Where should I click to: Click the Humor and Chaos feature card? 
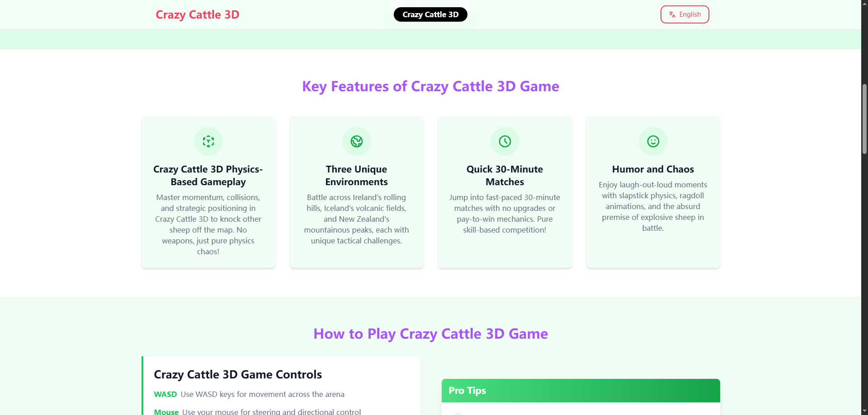coord(653,191)
